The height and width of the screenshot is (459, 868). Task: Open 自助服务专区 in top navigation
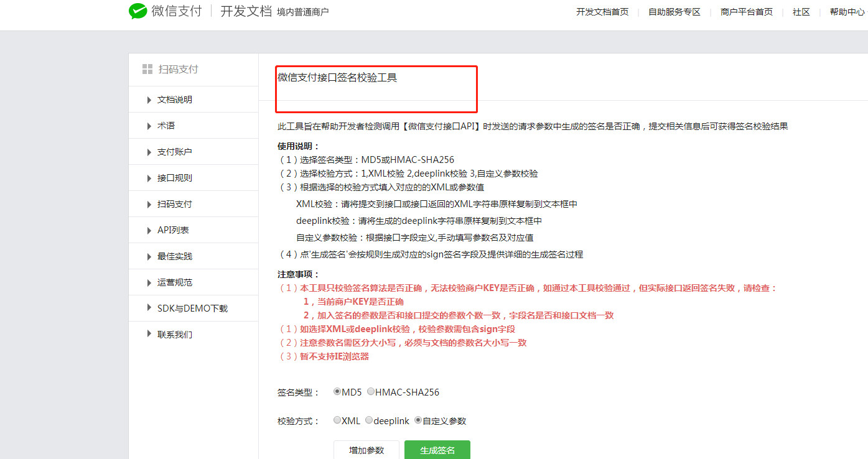click(x=674, y=12)
